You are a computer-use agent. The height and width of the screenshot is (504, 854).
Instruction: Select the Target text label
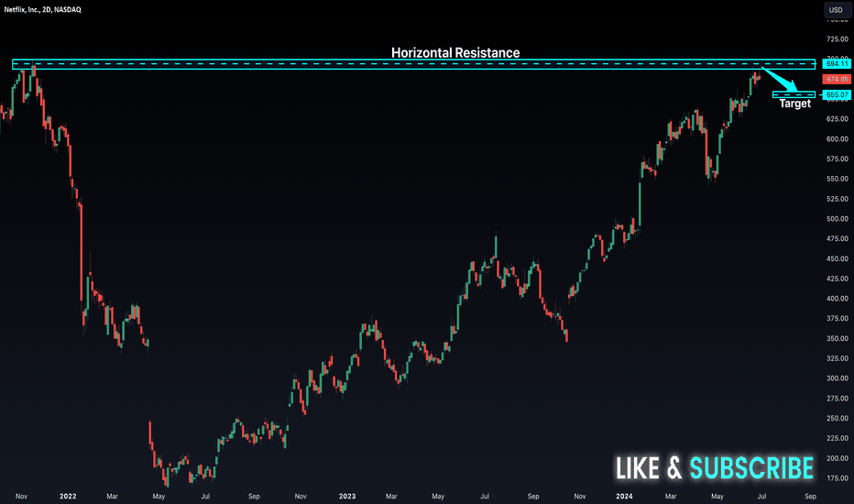coord(794,104)
